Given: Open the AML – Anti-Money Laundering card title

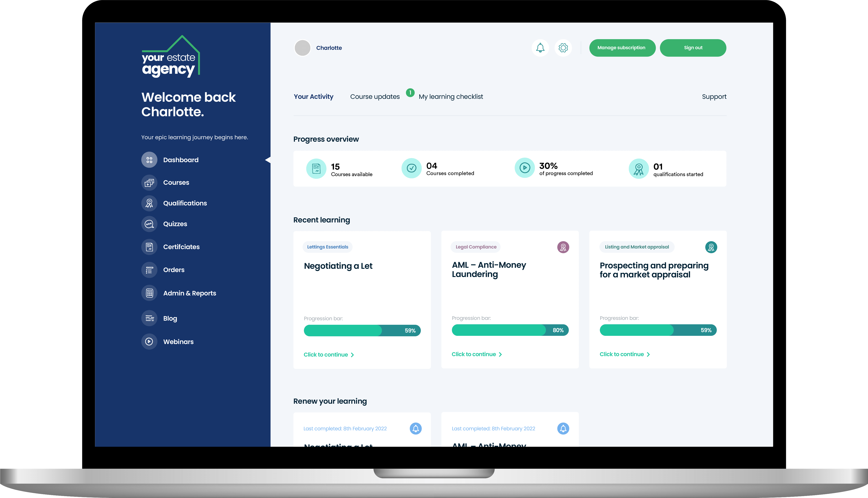Looking at the screenshot, I should [489, 270].
